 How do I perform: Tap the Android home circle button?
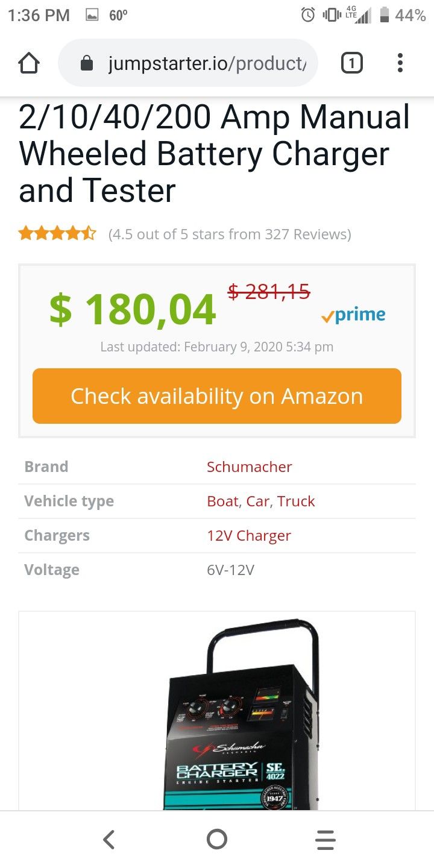[217, 839]
